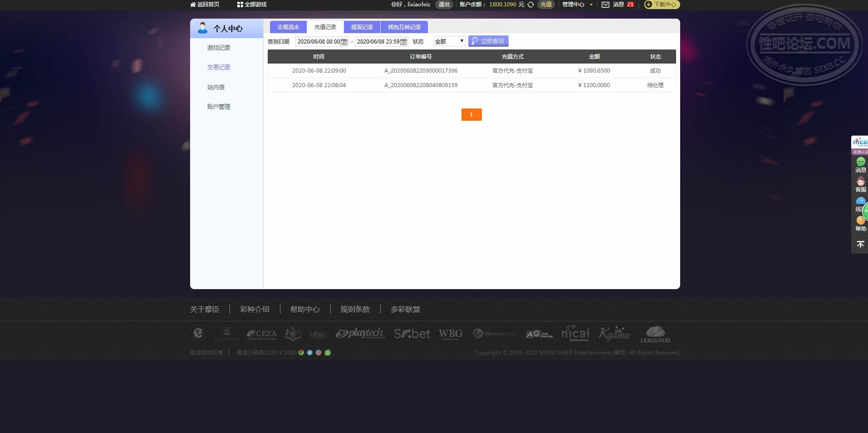This screenshot has width=868, height=433.
Task: Click the AG Asia Gaming logo
Action: [x=539, y=334]
